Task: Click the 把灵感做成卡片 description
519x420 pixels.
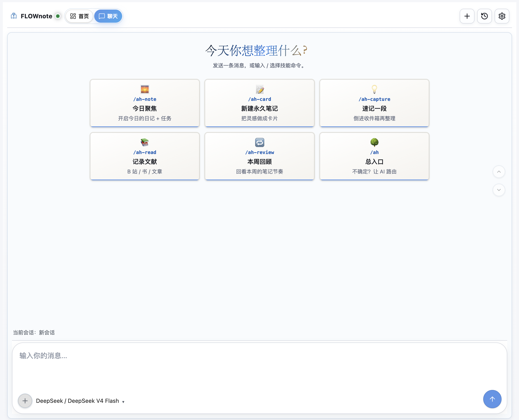Action: [x=260, y=119]
